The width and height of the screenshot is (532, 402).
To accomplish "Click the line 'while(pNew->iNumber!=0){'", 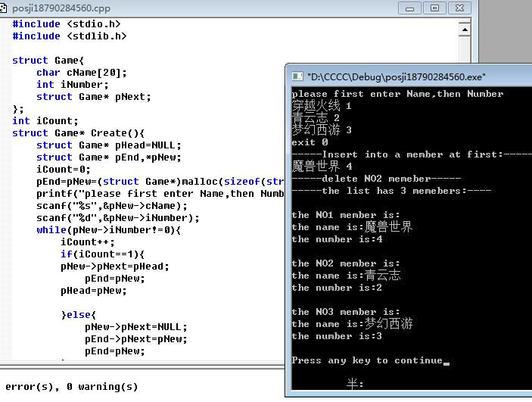I will 108,230.
